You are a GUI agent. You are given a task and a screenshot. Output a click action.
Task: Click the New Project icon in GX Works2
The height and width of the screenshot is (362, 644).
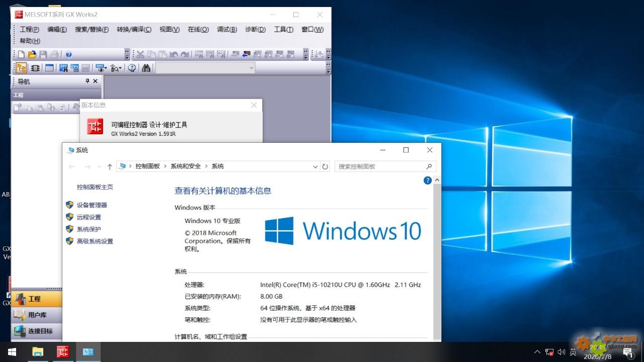pos(21,54)
